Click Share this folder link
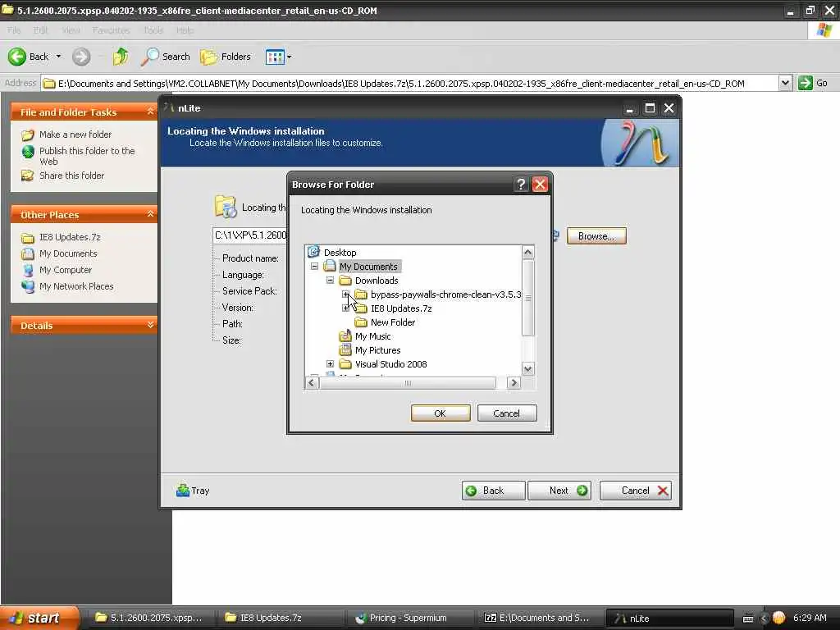This screenshot has width=840, height=630. click(72, 176)
